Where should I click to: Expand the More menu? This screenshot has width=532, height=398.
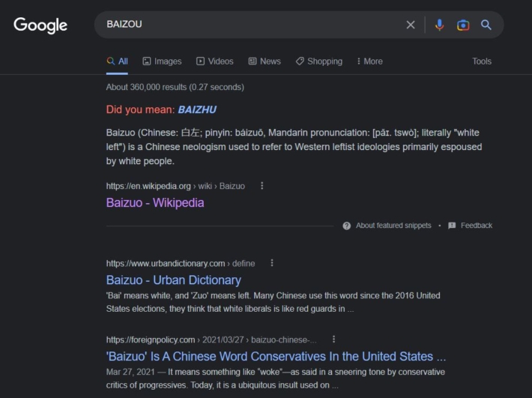coord(370,61)
